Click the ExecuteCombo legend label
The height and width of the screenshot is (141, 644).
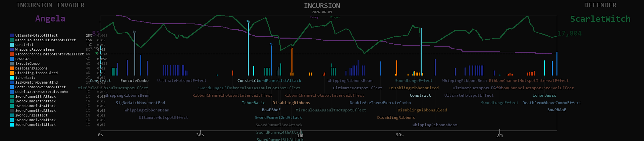point(28,63)
